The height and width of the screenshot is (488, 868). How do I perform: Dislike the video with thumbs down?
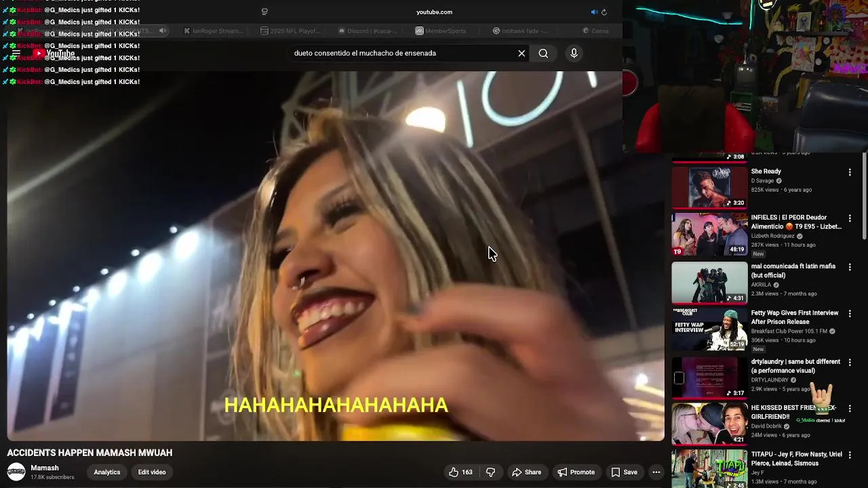(x=491, y=472)
